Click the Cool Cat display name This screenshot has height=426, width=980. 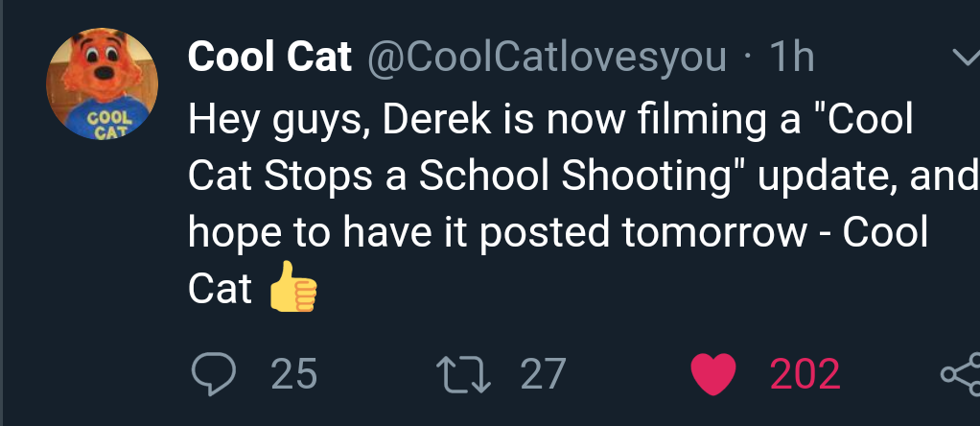point(269,58)
